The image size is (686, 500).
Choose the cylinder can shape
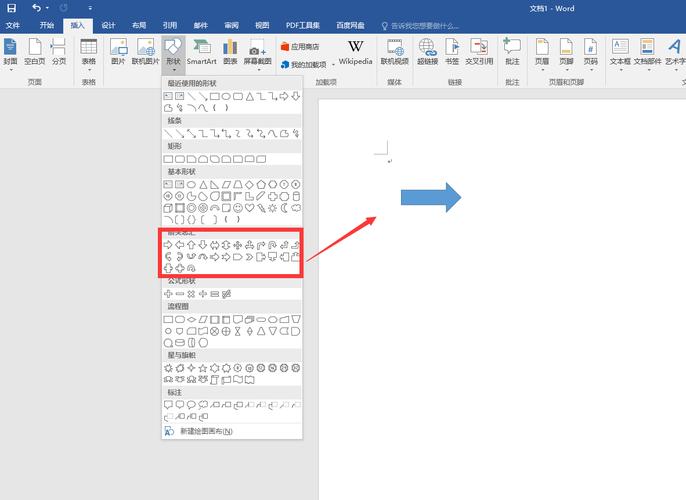click(296, 196)
